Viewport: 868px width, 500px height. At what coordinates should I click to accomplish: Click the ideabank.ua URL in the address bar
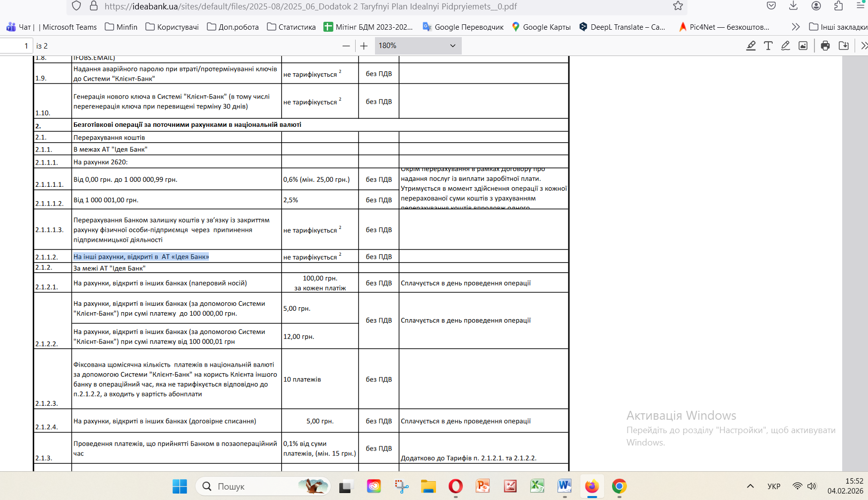(310, 6)
